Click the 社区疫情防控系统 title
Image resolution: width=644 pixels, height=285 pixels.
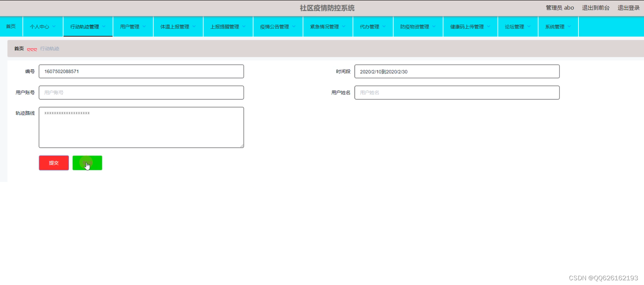(x=327, y=8)
